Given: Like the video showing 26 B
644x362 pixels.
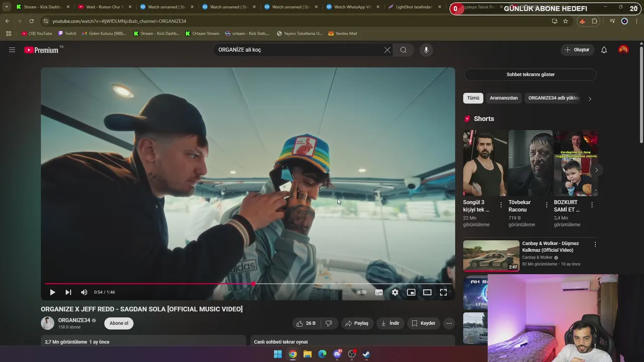Looking at the screenshot, I should [306, 323].
